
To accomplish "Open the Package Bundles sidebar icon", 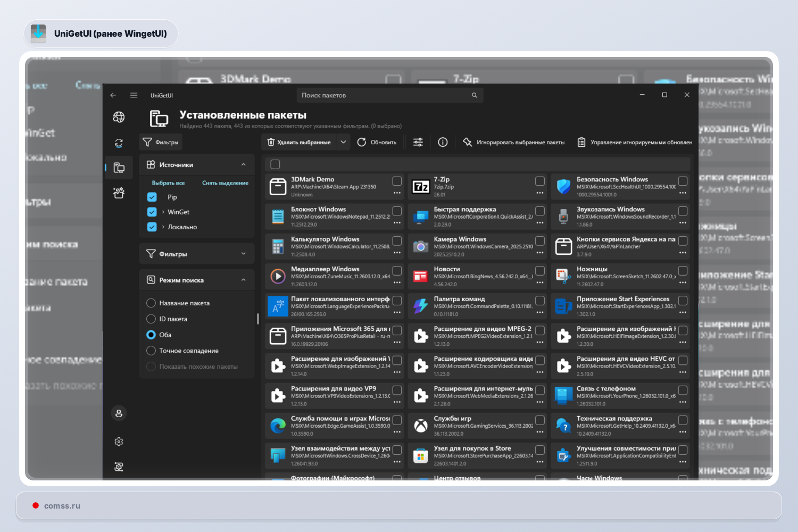I will click(119, 193).
